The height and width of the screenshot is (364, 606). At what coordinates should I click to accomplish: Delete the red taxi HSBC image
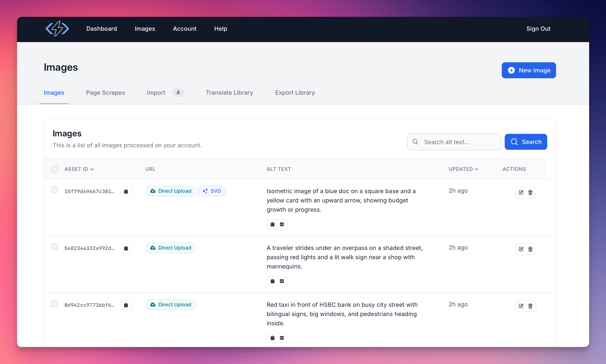point(530,306)
